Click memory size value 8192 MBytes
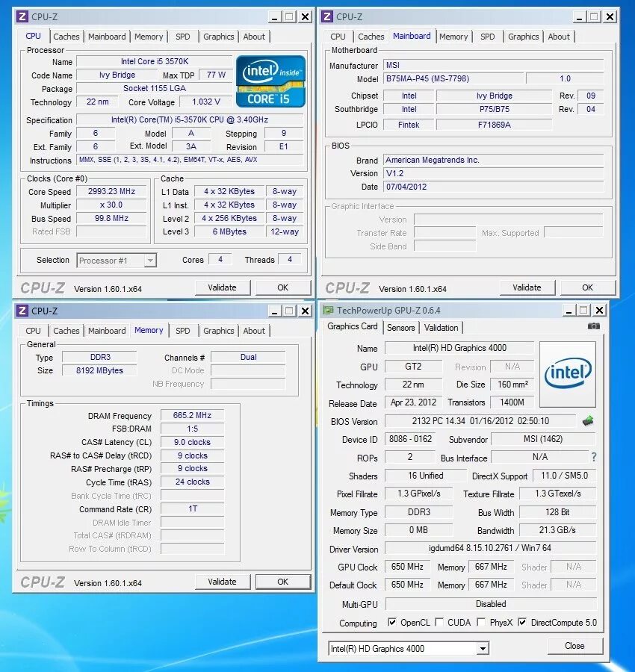 coord(99,370)
